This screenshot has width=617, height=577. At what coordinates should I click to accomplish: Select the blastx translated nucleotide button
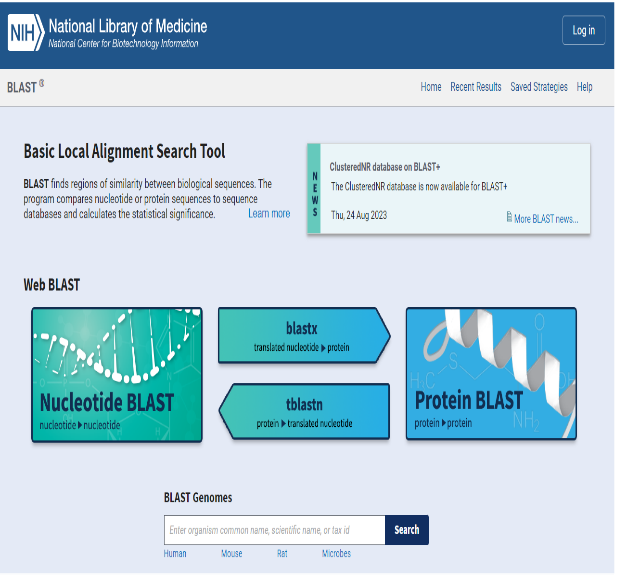(x=304, y=335)
